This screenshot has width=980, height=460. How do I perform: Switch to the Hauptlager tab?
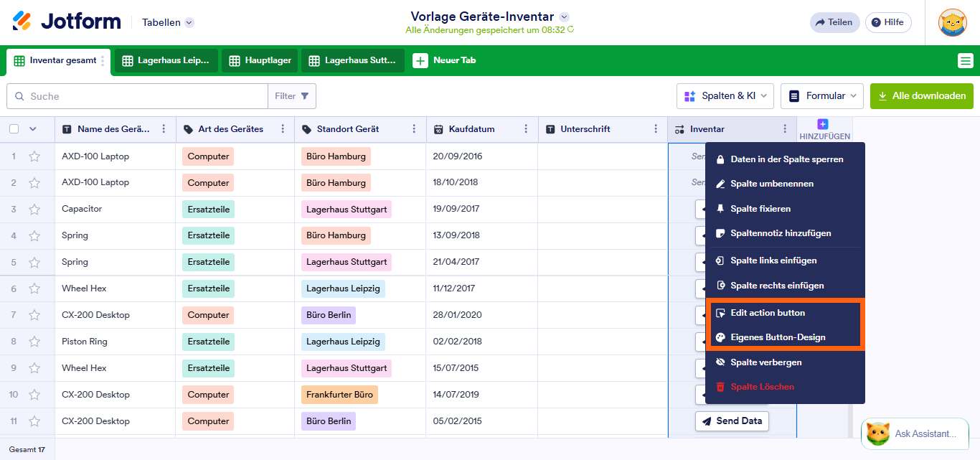[259, 60]
